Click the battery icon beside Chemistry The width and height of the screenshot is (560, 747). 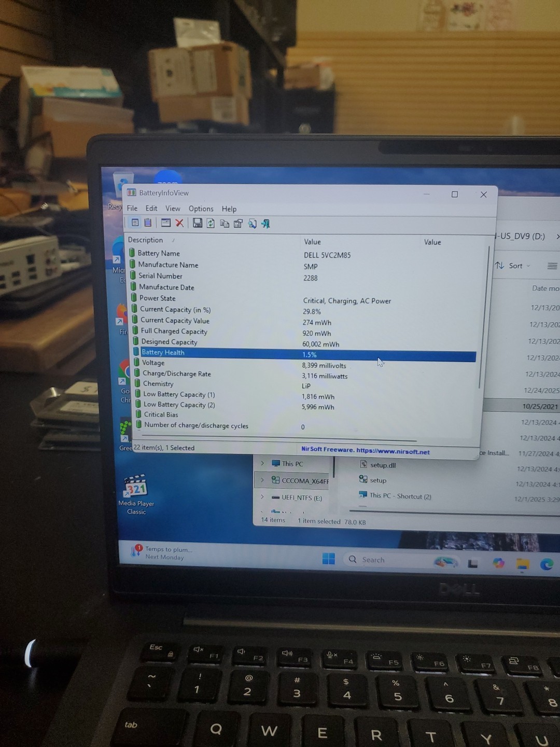point(137,383)
